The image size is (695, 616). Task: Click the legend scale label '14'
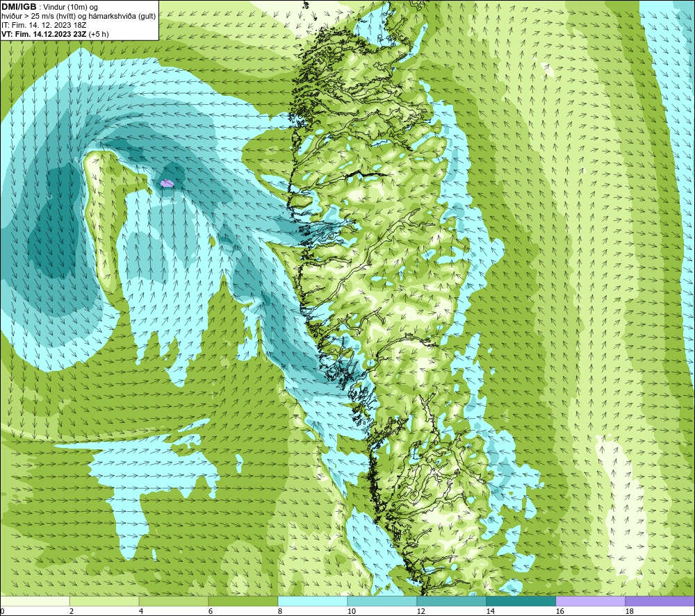point(490,611)
